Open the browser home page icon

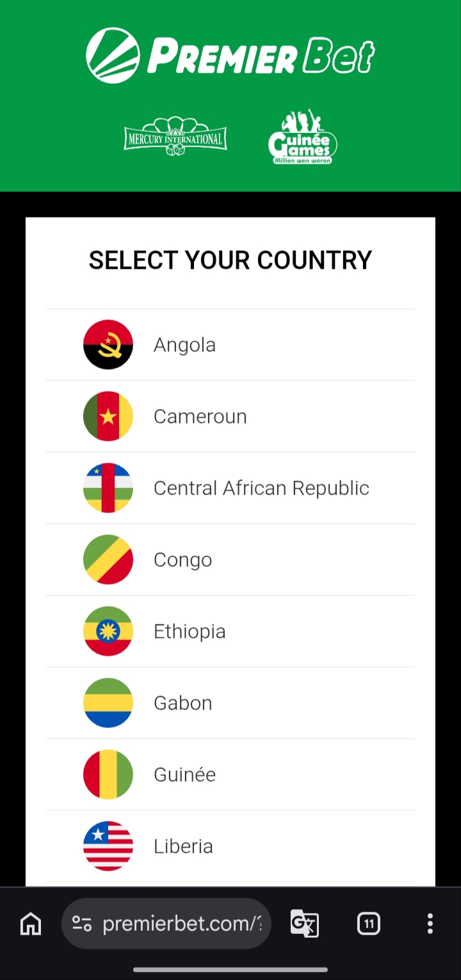pos(31,924)
